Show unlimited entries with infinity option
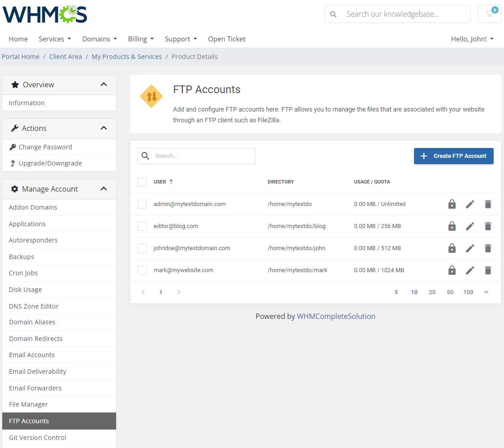 pos(486,292)
